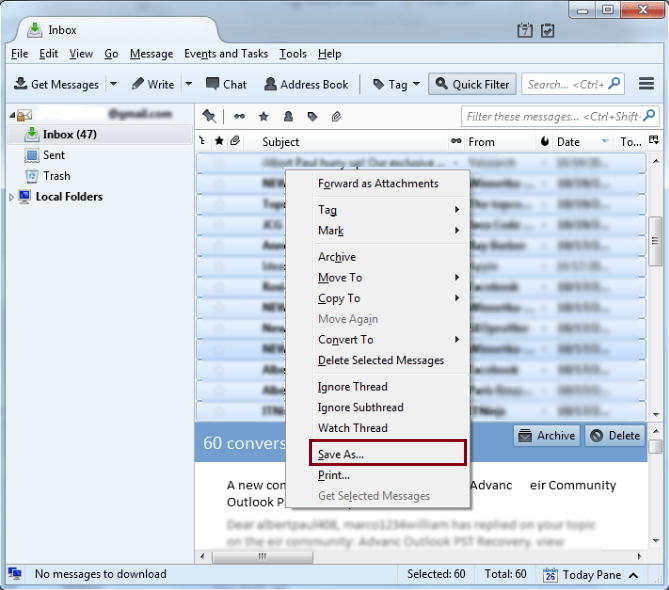
Task: Open the Address Book
Action: [306, 84]
